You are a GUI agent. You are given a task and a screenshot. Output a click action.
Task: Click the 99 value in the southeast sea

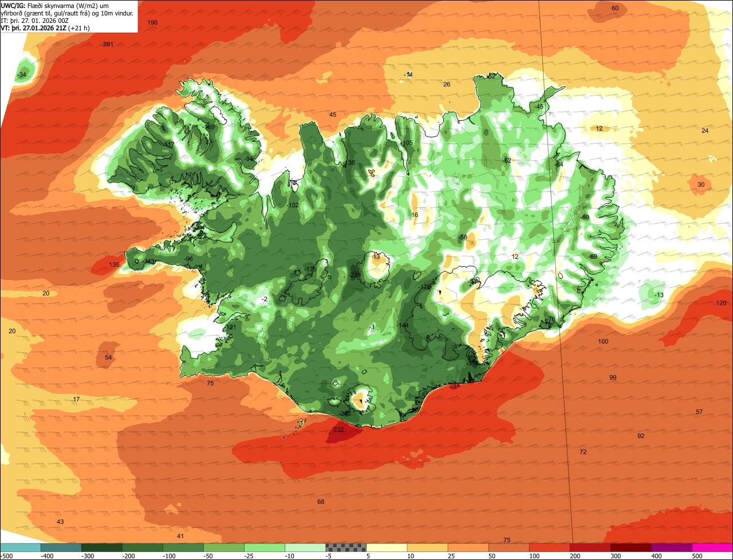(x=613, y=377)
